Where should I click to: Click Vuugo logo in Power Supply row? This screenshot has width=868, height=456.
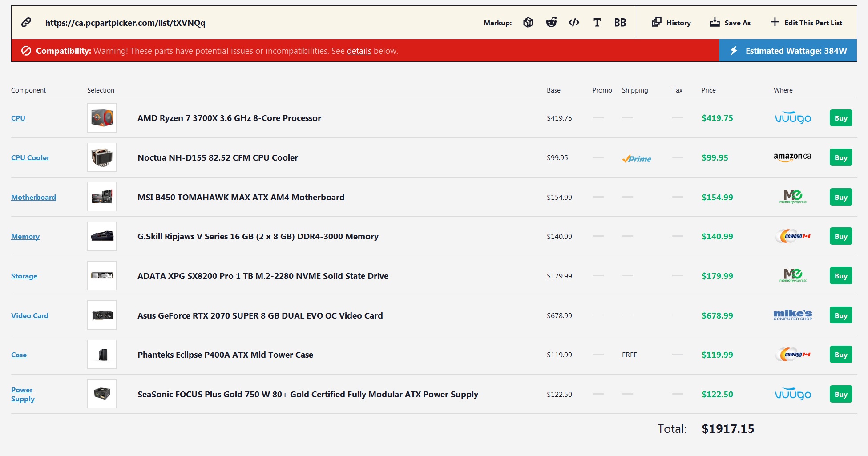tap(793, 394)
